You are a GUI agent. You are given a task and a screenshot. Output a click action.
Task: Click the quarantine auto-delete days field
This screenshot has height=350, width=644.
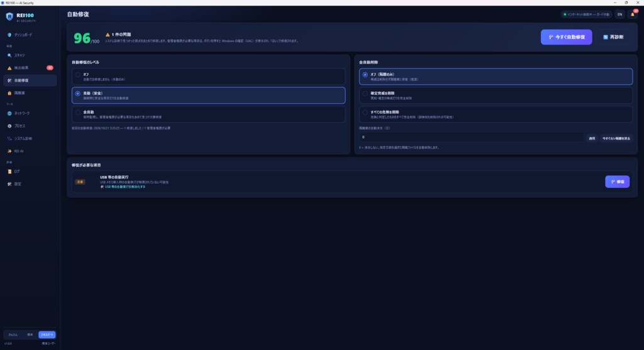(472, 137)
